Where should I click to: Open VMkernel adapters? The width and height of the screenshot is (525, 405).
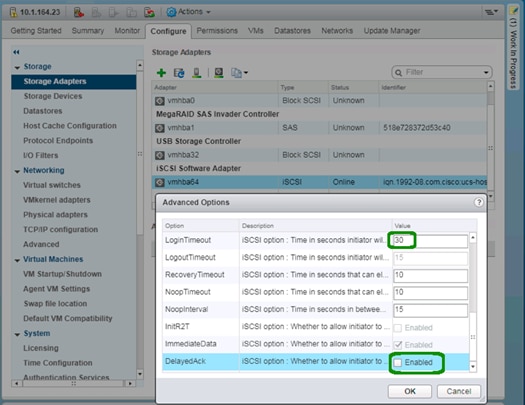57,200
